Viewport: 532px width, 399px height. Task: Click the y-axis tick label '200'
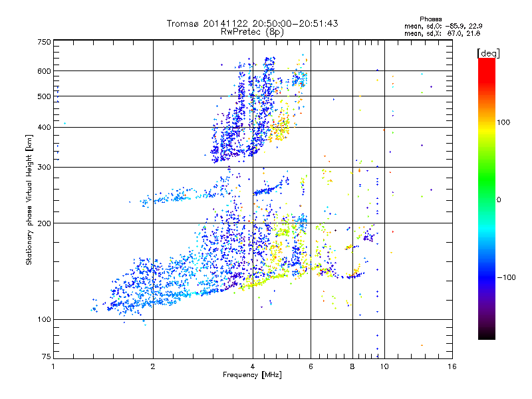pyautogui.click(x=45, y=223)
